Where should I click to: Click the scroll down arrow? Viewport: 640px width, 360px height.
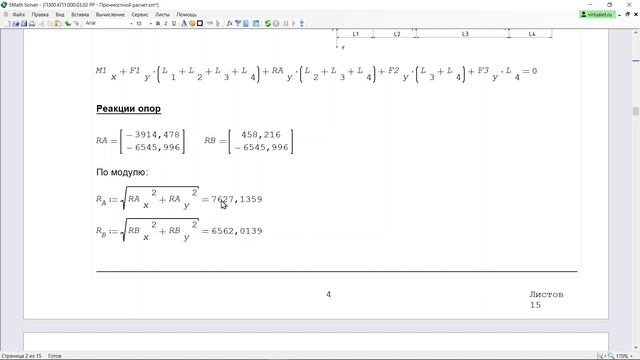tap(636, 348)
